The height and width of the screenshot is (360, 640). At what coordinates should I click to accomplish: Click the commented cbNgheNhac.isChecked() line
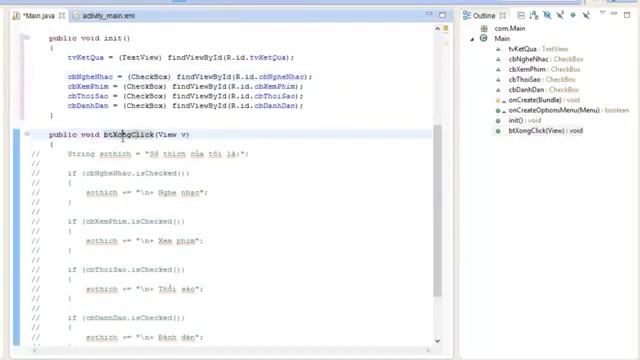pos(128,173)
